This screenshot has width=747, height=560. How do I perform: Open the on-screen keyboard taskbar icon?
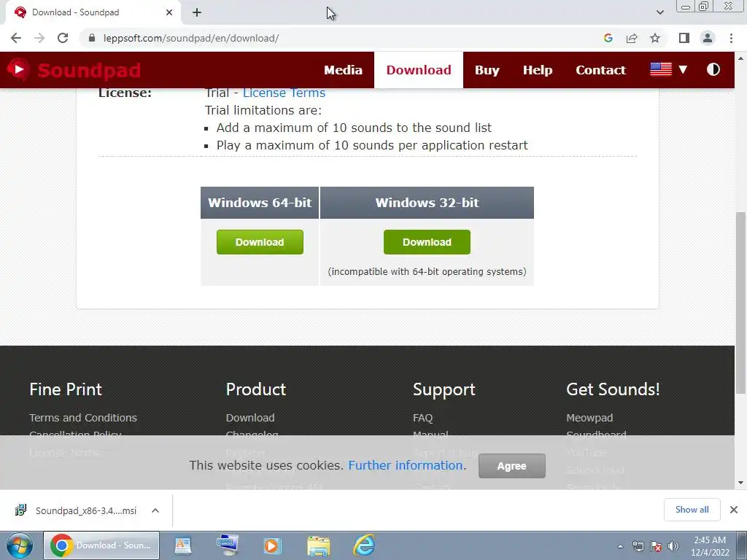click(x=228, y=545)
